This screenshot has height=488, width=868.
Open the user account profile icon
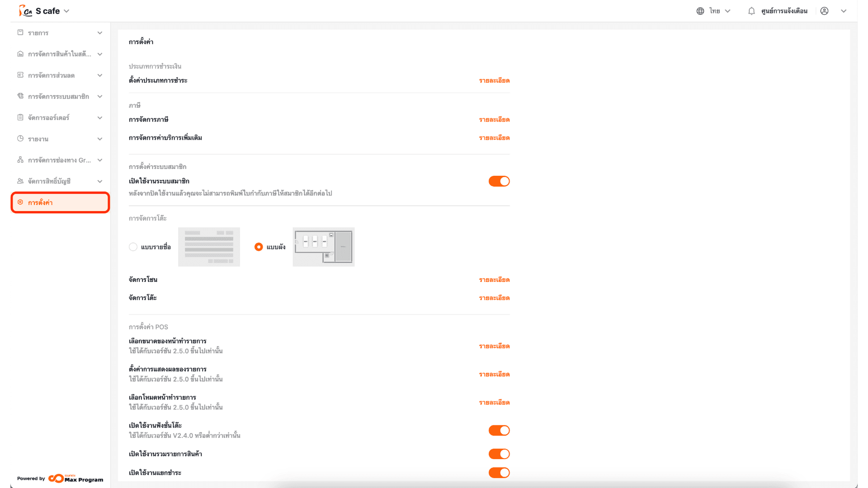[824, 11]
